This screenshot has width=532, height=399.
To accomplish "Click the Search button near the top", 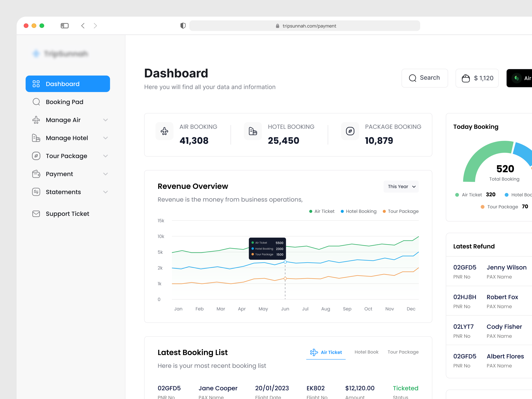I will click(x=425, y=78).
